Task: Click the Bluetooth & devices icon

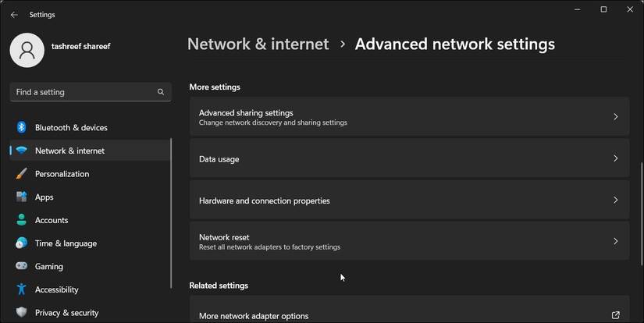Action: tap(22, 127)
